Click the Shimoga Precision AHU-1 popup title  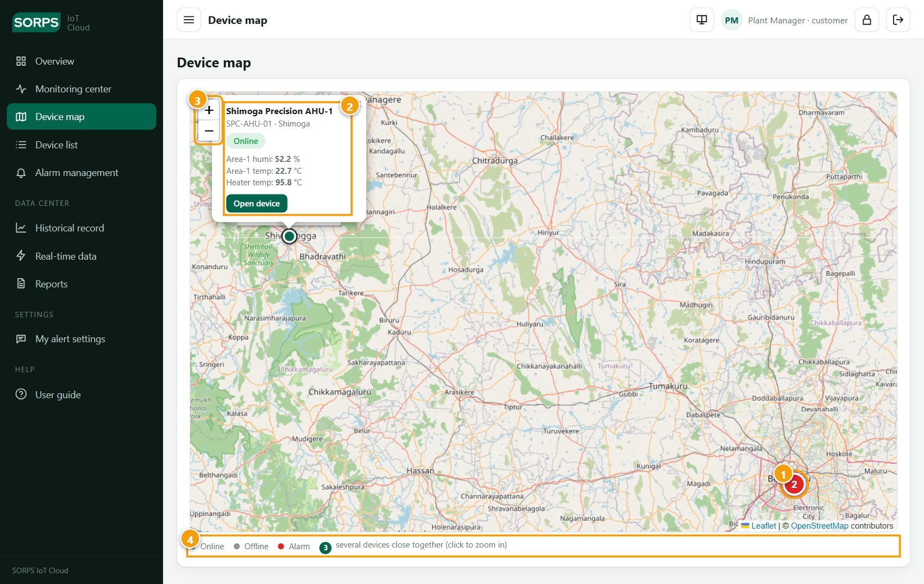[279, 111]
